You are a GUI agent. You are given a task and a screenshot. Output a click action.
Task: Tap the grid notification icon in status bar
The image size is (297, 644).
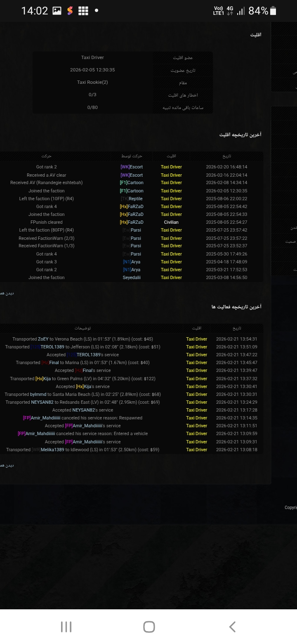tap(83, 11)
